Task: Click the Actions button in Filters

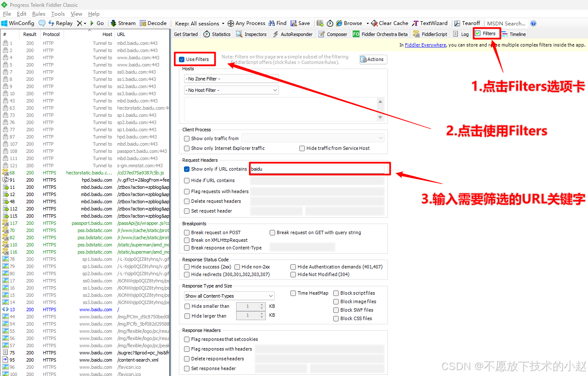Action: click(373, 59)
